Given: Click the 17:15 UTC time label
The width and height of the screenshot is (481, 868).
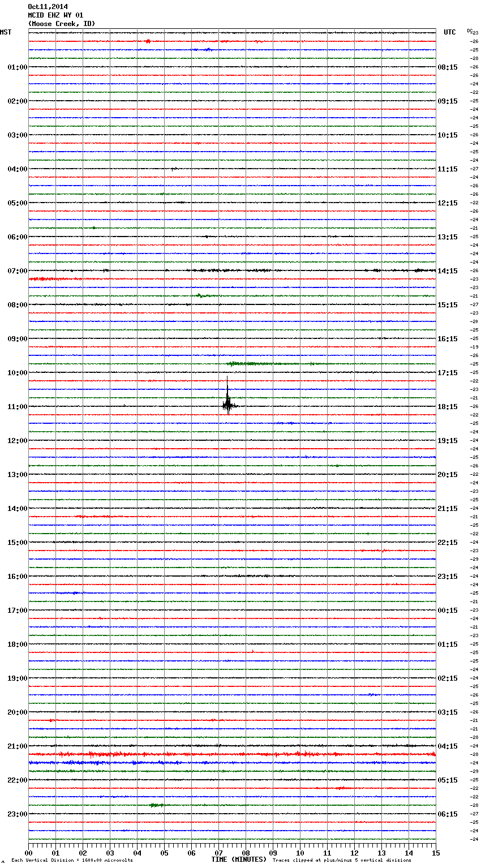Looking at the screenshot, I should click(x=448, y=373).
